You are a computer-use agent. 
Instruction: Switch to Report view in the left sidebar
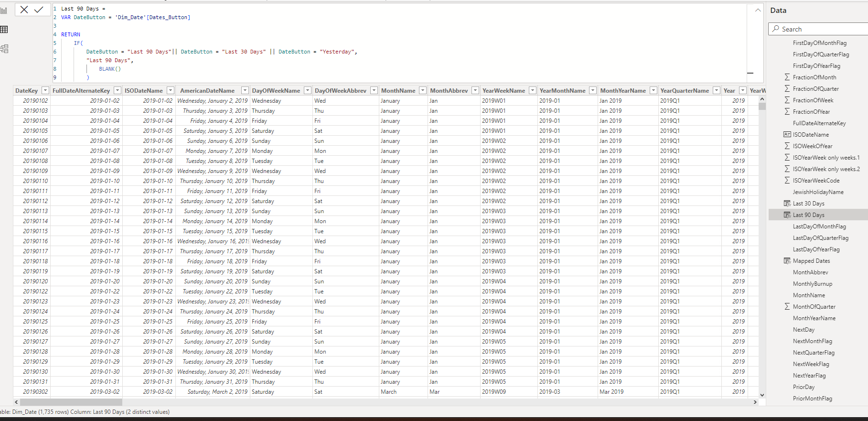coord(4,11)
